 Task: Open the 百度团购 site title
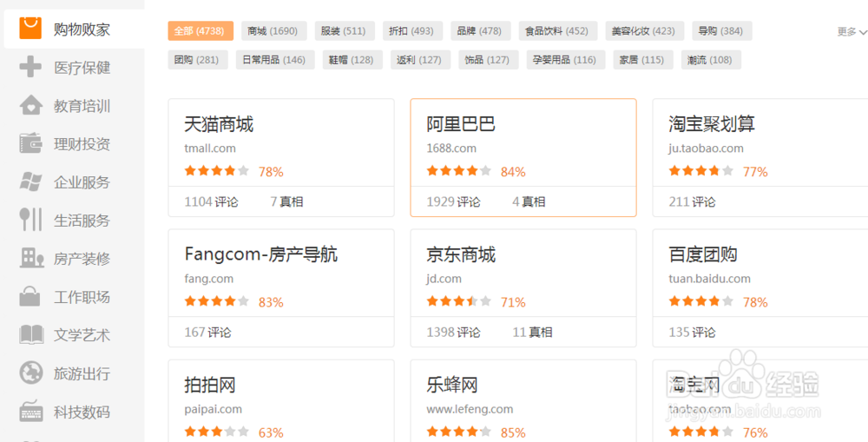(x=703, y=254)
